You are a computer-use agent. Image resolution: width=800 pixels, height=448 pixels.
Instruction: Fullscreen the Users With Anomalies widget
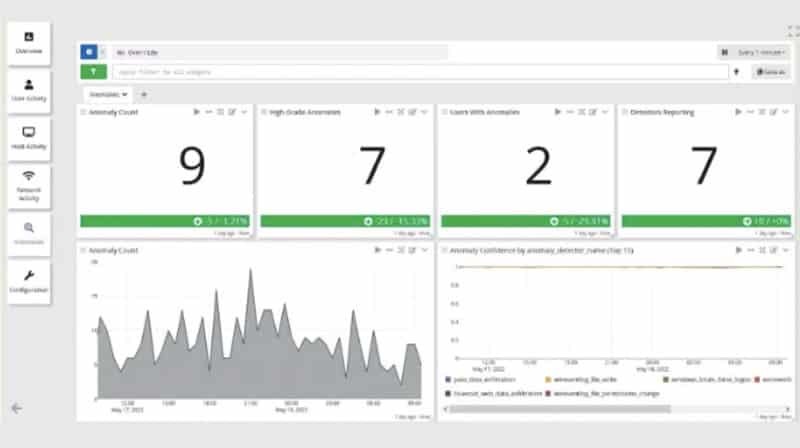coord(579,112)
